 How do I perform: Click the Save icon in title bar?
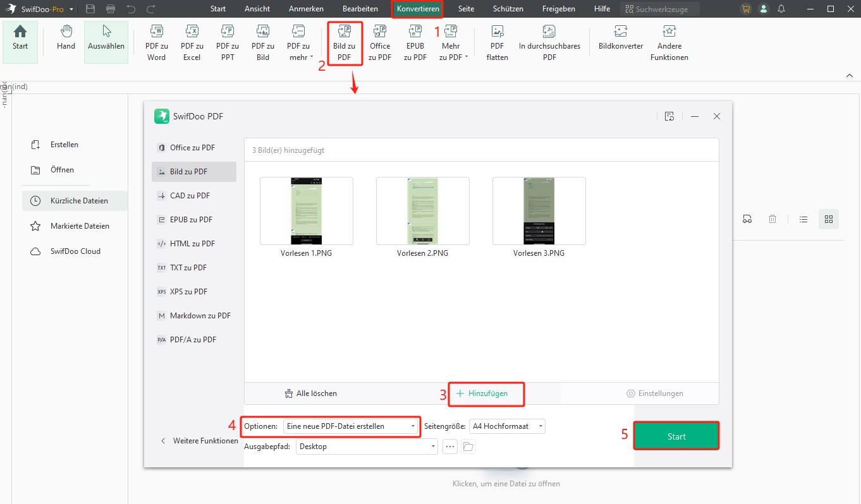tap(90, 9)
